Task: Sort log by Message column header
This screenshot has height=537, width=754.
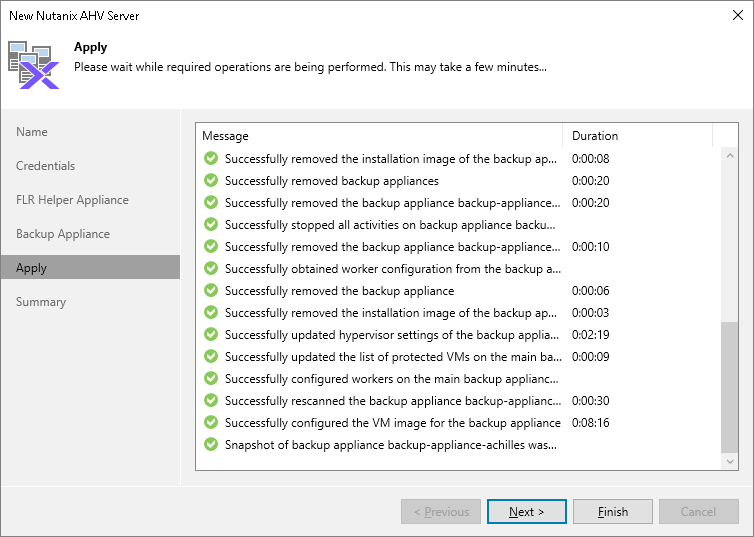Action: pos(379,136)
